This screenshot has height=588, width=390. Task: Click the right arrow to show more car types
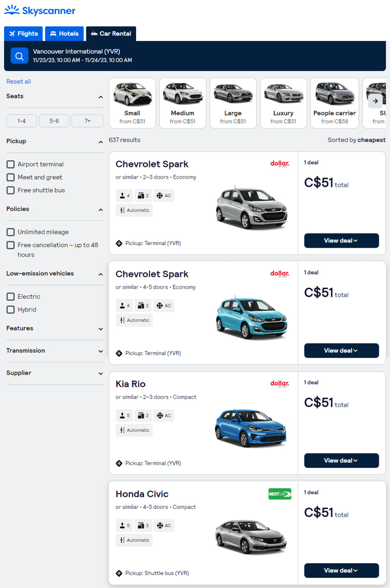click(375, 101)
